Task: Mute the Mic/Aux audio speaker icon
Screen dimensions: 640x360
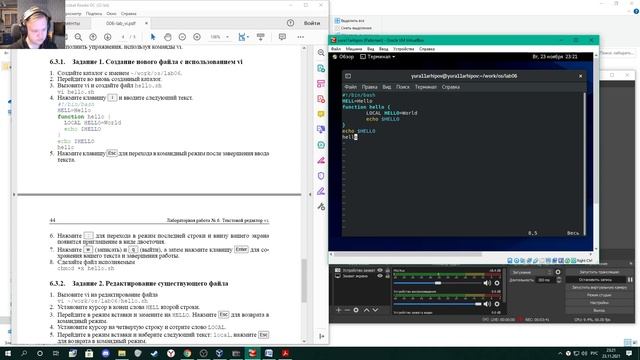Action: (487, 283)
